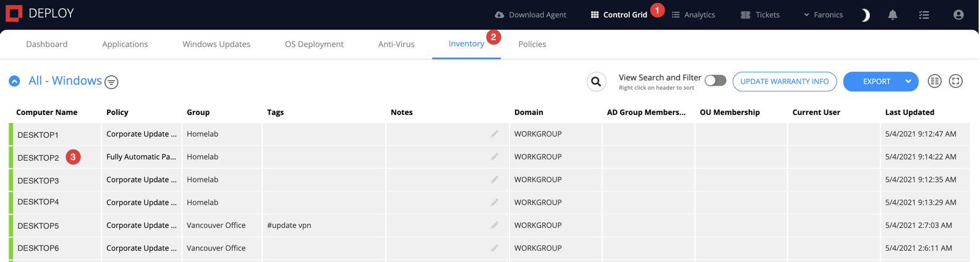Edit notes pencil for DESKTOP5

point(495,225)
